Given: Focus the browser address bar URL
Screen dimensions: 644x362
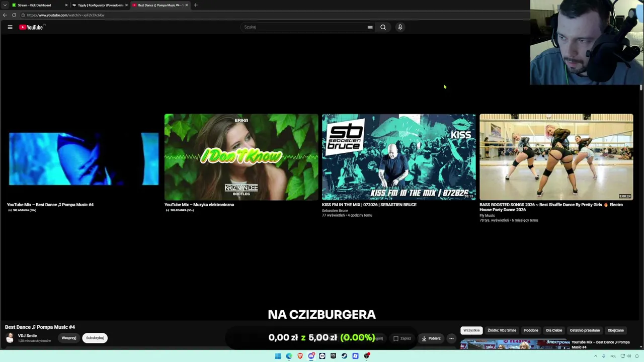Looking at the screenshot, I should pos(66,15).
